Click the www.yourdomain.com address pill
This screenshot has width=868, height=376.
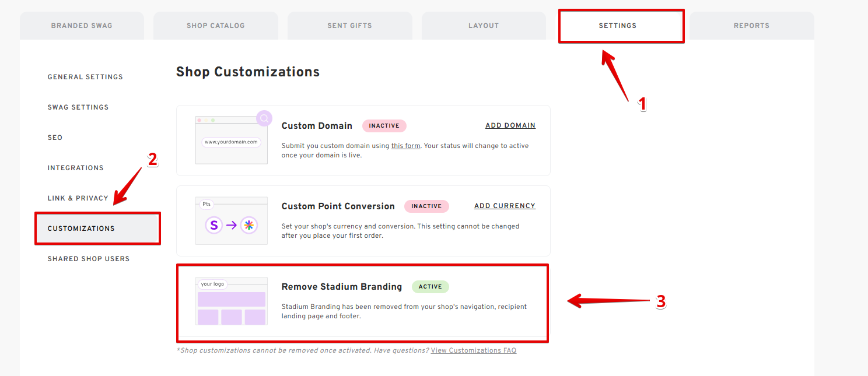pos(231,142)
